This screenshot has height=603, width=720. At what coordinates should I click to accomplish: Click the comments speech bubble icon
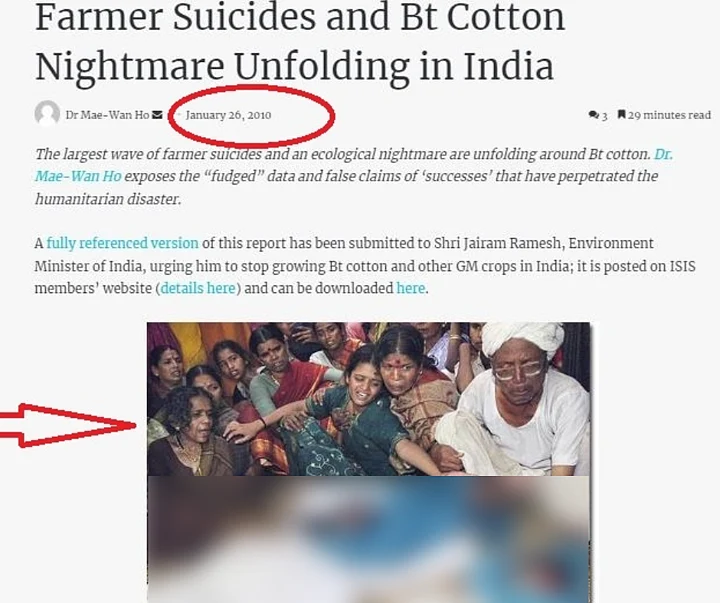point(594,115)
